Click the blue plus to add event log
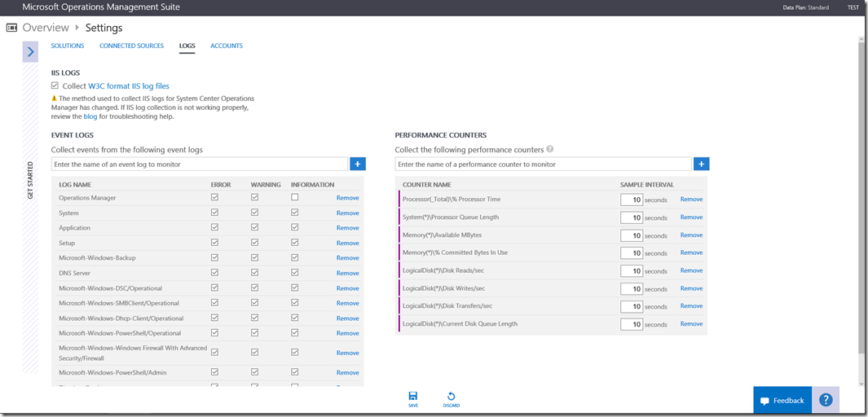This screenshot has width=868, height=417. coord(358,164)
